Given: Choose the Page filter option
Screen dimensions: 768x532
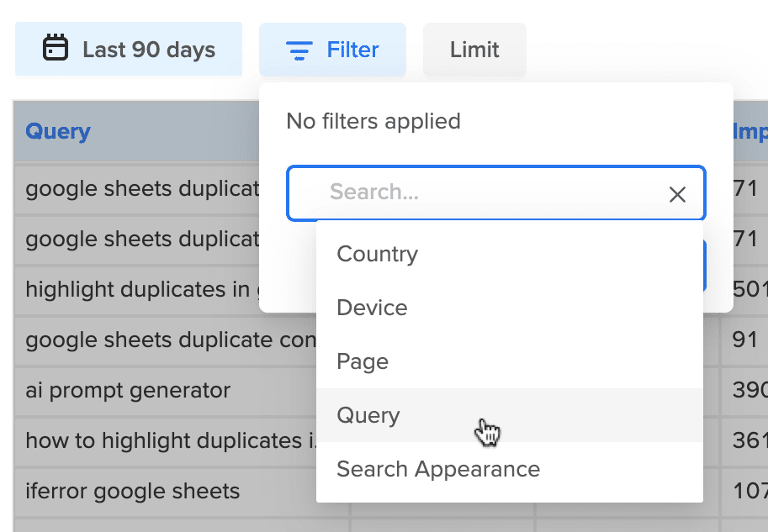Looking at the screenshot, I should [x=510, y=361].
